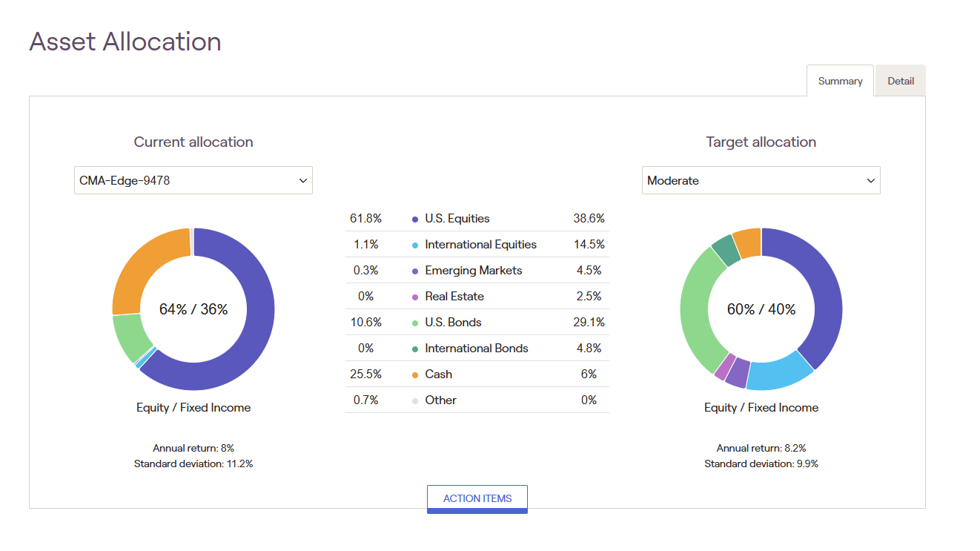Click the Annual return: 8% text
The image size is (980, 551).
193,448
